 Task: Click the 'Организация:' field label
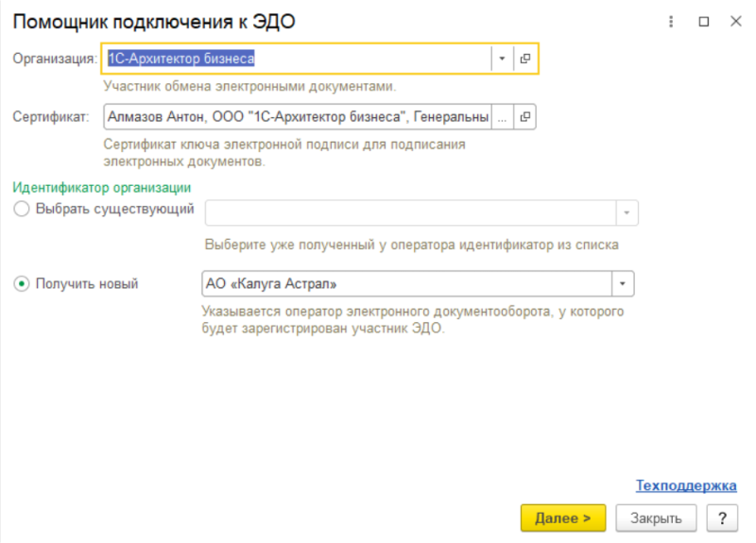coord(55,59)
